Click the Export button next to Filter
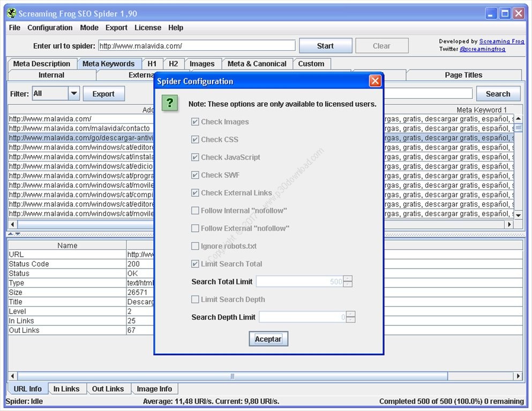Screen dimensions: 532x411 pos(103,94)
